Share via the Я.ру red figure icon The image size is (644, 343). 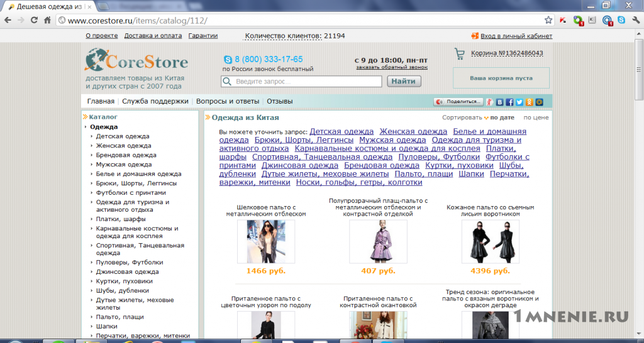(x=489, y=102)
